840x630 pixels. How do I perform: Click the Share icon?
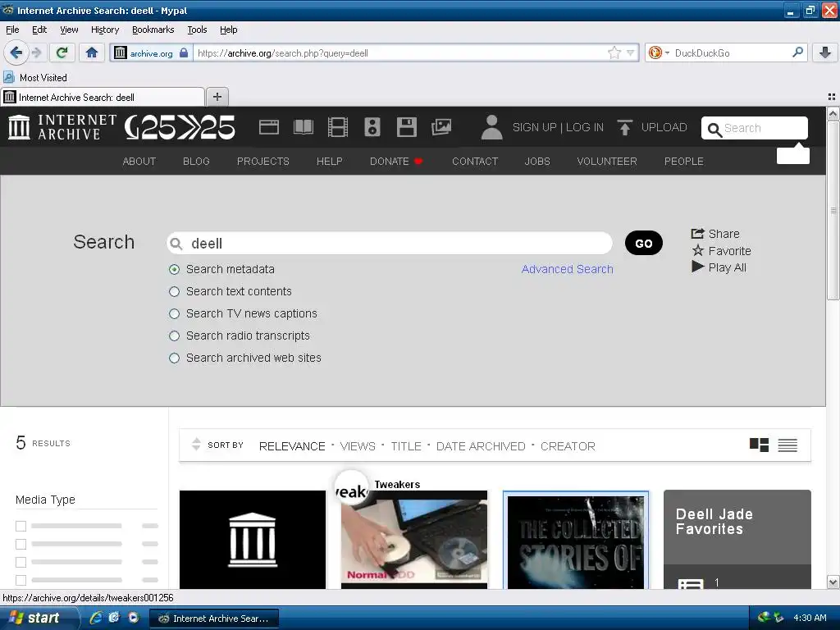coord(697,234)
